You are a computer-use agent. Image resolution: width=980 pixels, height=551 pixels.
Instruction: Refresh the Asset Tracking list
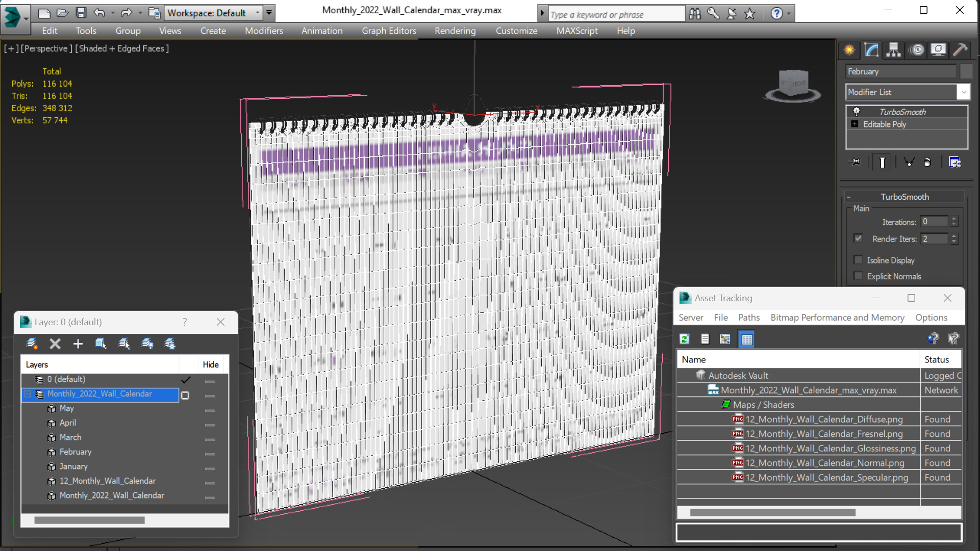pos(685,339)
